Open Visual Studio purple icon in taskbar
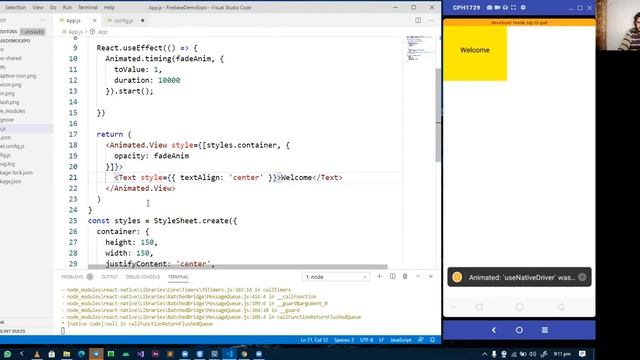Image resolution: width=640 pixels, height=360 pixels. click(x=140, y=354)
